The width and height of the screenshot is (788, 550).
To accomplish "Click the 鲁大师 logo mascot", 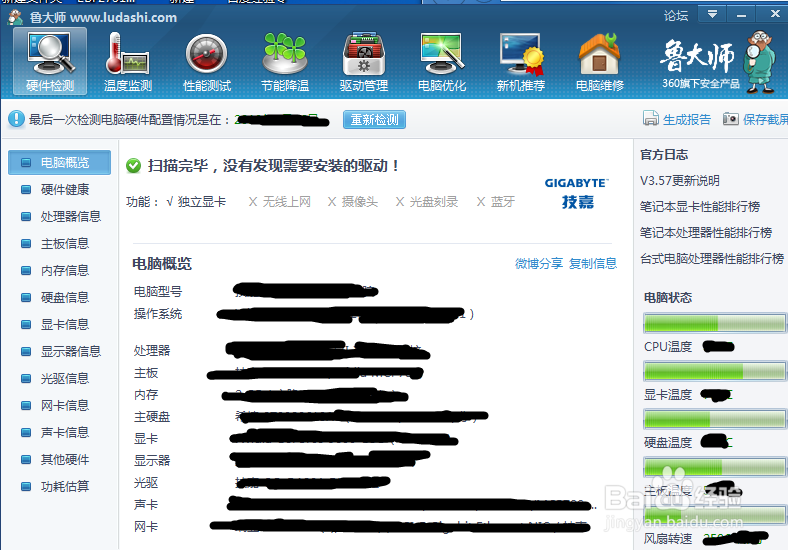I will (759, 61).
